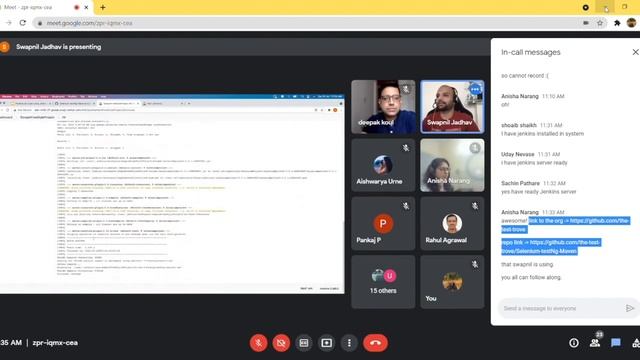Image resolution: width=640 pixels, height=360 pixels.
Task: Select Anisha Narang video tile
Action: (452, 165)
